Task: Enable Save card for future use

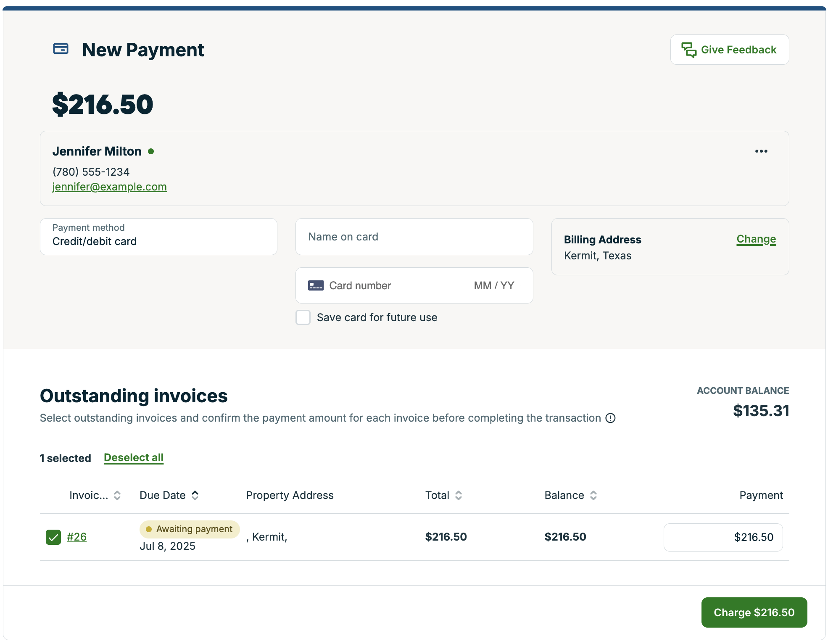Action: pos(303,318)
